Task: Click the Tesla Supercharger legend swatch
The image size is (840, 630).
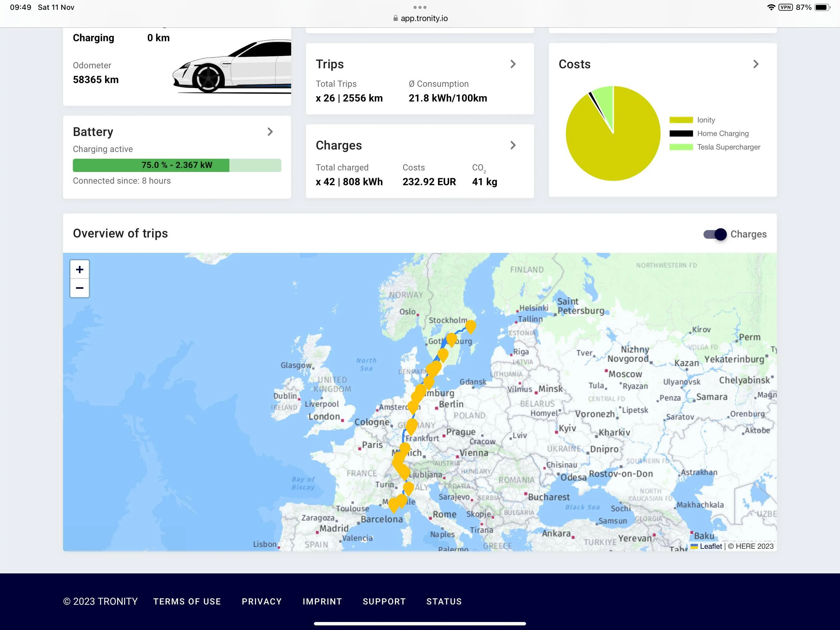Action: click(x=681, y=147)
